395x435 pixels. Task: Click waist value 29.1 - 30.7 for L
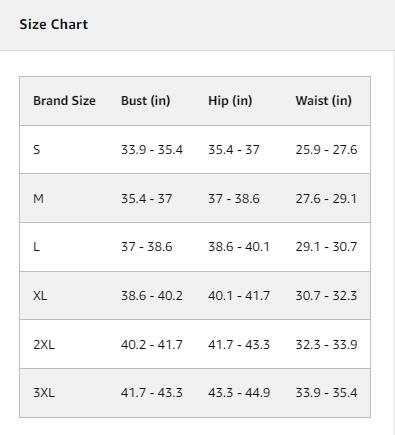click(x=326, y=247)
